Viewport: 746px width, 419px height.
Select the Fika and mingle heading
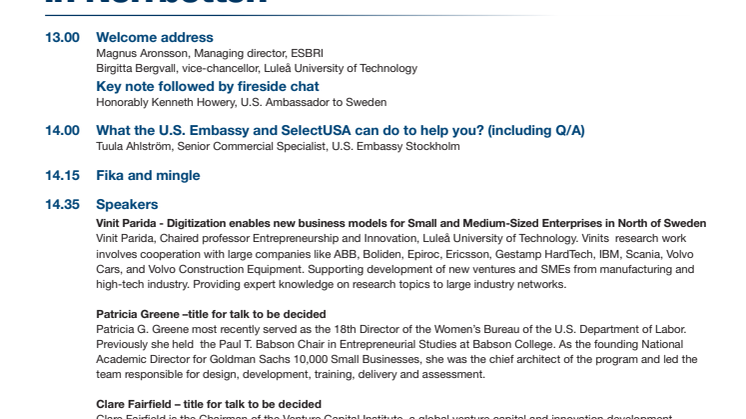click(x=148, y=175)
